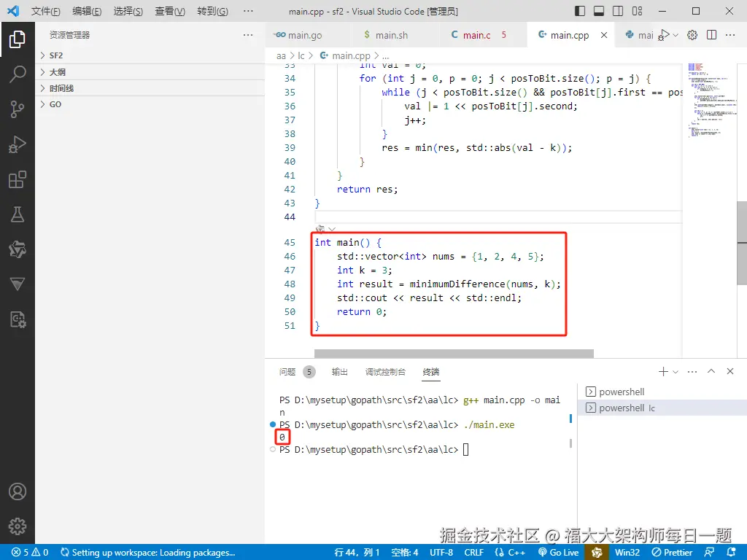The width and height of the screenshot is (747, 560).
Task: Change encoding via UTF-8 status item
Action: pyautogui.click(x=441, y=553)
